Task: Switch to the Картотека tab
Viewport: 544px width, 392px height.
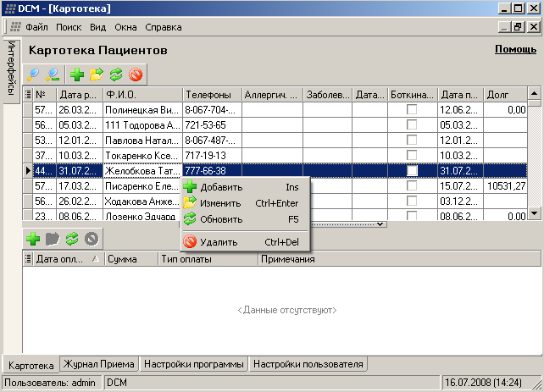Action: [x=31, y=365]
